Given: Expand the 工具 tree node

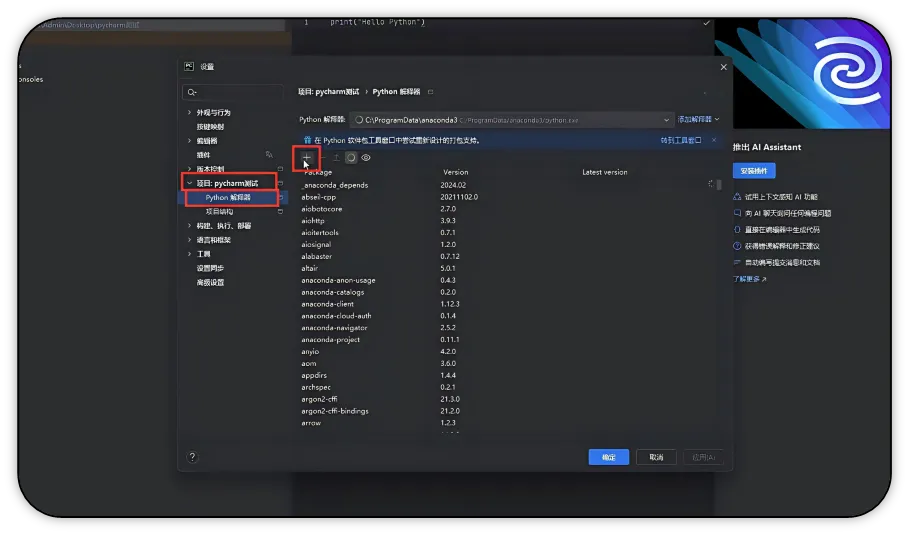Looking at the screenshot, I should point(189,254).
